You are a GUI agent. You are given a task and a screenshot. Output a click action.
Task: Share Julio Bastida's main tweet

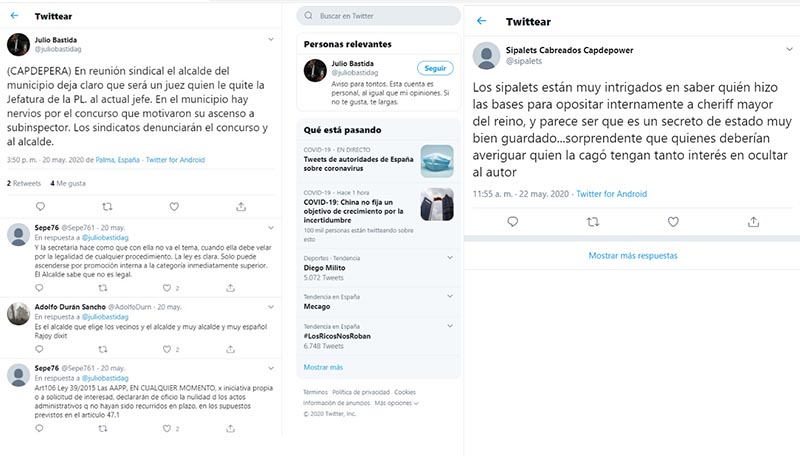(241, 207)
